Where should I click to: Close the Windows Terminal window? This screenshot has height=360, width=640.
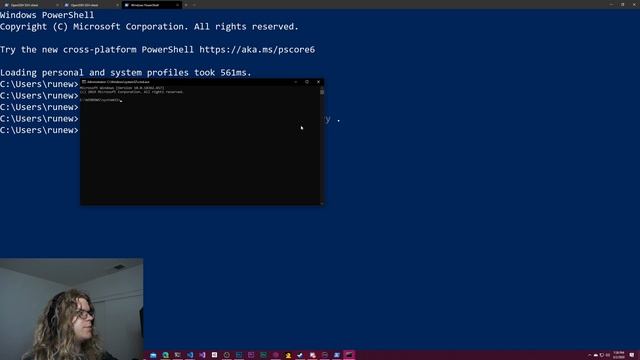pyautogui.click(x=634, y=4)
